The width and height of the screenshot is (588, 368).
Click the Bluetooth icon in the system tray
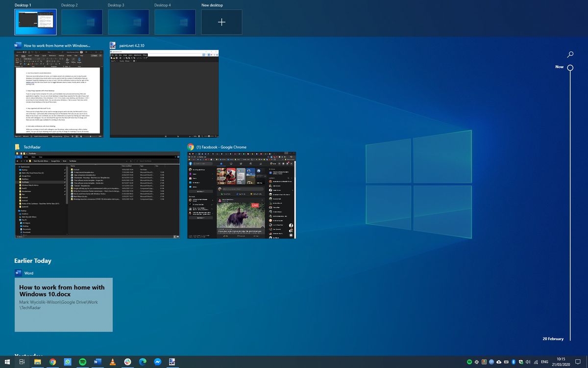pos(513,362)
